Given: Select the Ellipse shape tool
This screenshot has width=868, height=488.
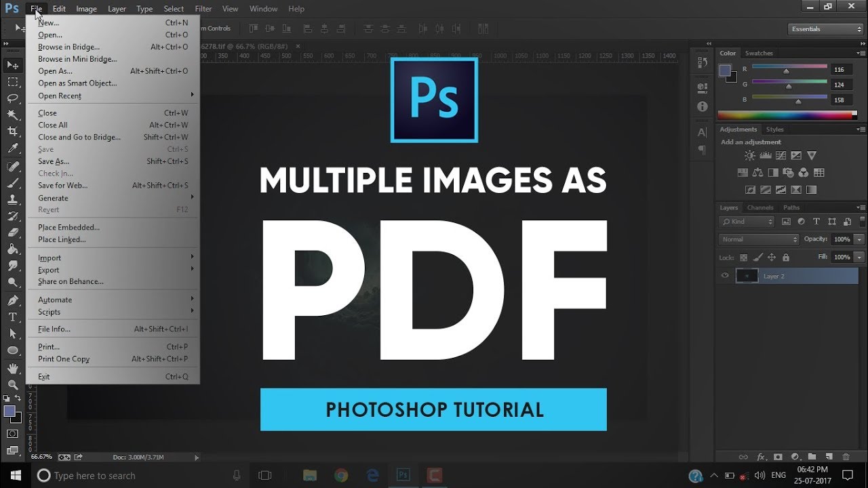Looking at the screenshot, I should (x=12, y=350).
